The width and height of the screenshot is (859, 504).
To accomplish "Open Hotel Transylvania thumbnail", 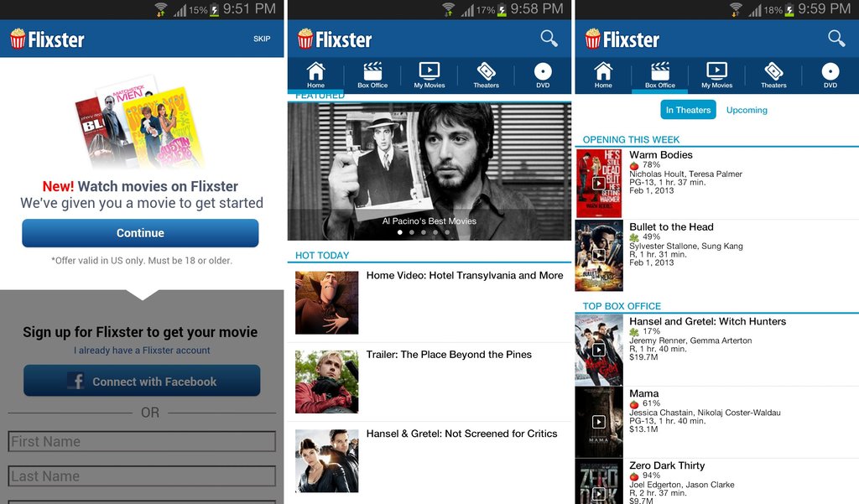I will 327,303.
